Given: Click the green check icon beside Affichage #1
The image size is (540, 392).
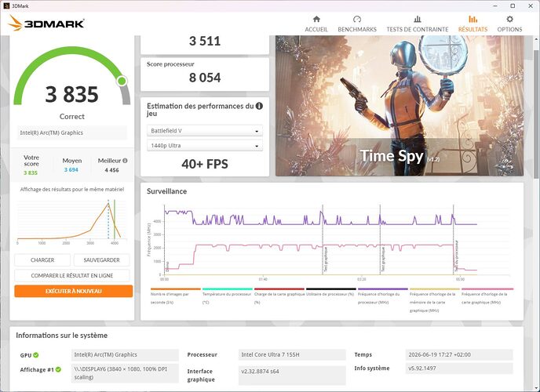Looking at the screenshot, I should (x=58, y=369).
